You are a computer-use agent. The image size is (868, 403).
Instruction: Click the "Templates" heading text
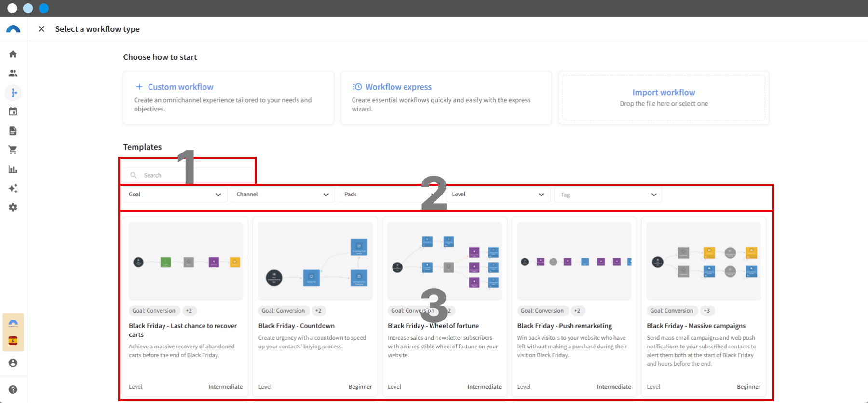tap(143, 147)
